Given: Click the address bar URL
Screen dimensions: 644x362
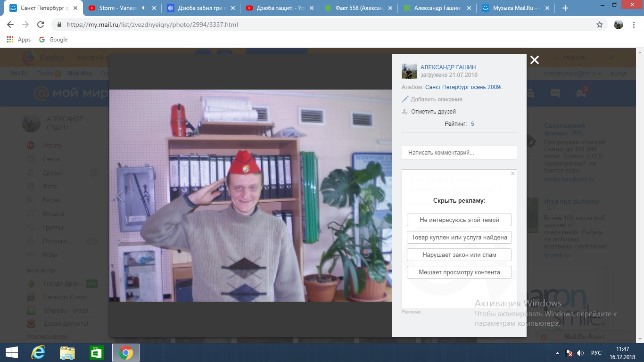Looking at the screenshot, I should 152,25.
